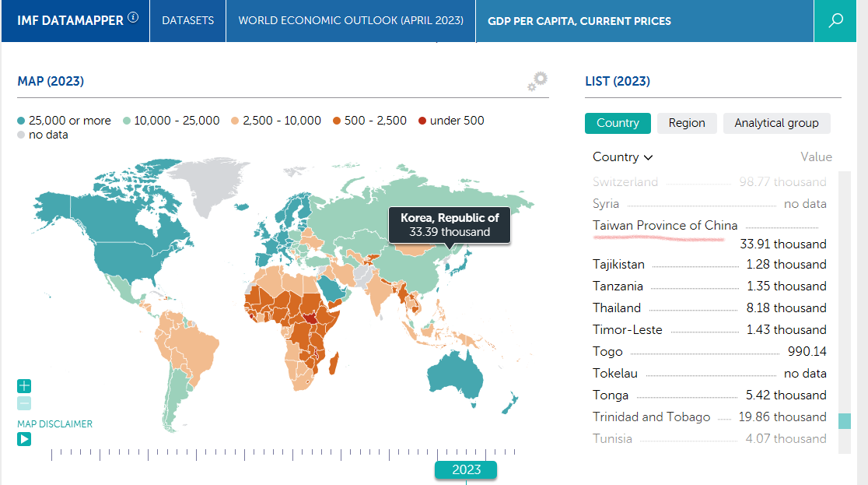This screenshot has width=868, height=485.
Task: Open World Economic Outlook (April 2023) dropdown
Action: coord(351,20)
